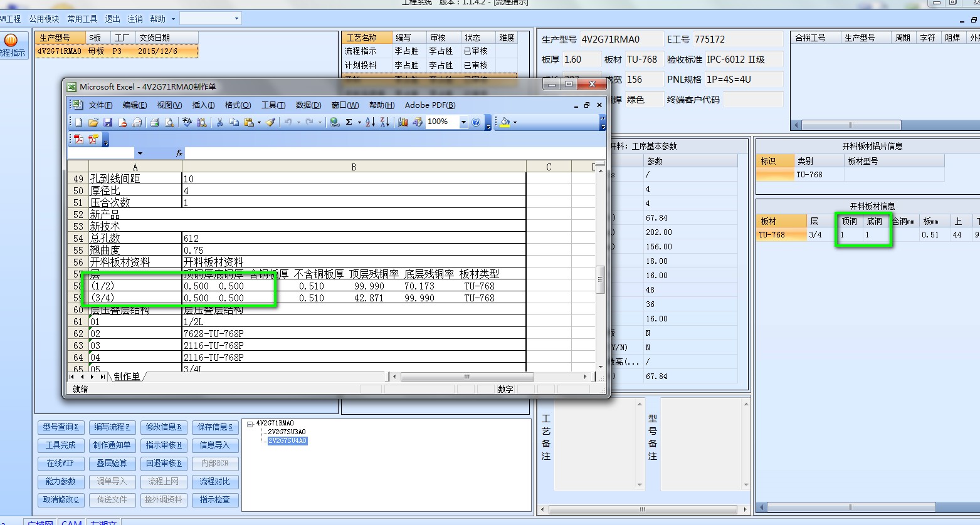
Task: Click the 制作通知单 button
Action: coord(112,445)
